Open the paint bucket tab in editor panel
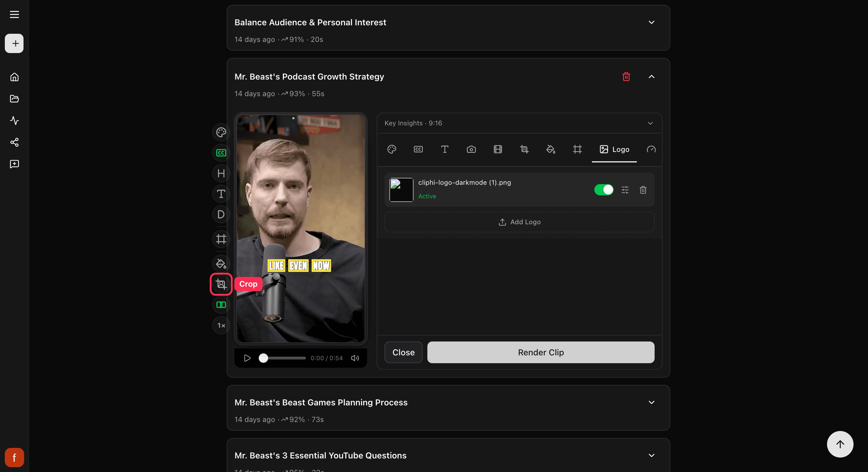Image resolution: width=868 pixels, height=472 pixels. (x=551, y=149)
